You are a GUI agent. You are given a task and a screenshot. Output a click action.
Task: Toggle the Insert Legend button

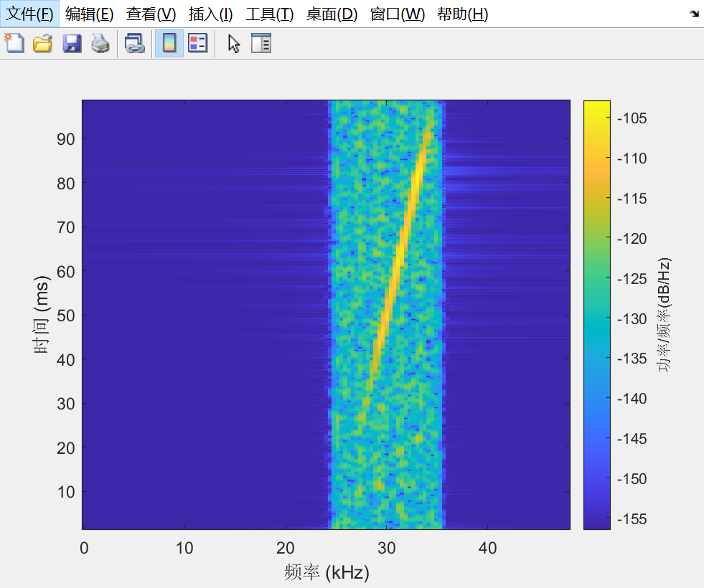click(x=197, y=44)
